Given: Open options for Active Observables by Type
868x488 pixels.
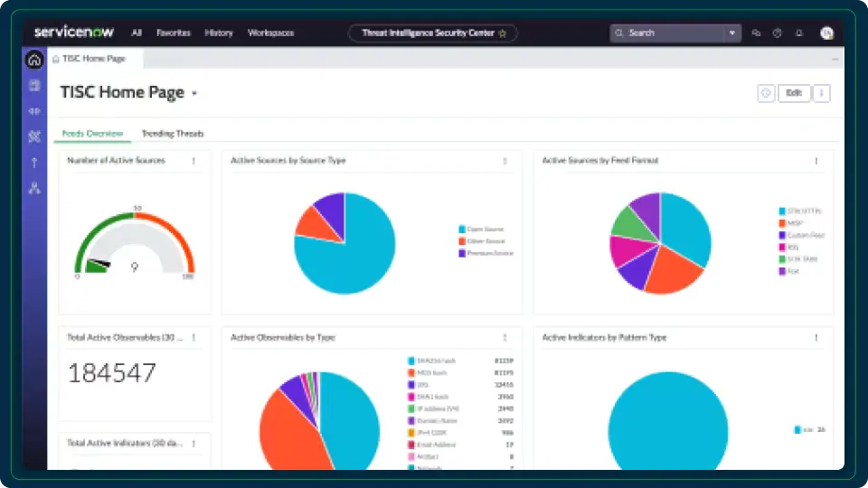Looking at the screenshot, I should click(505, 337).
